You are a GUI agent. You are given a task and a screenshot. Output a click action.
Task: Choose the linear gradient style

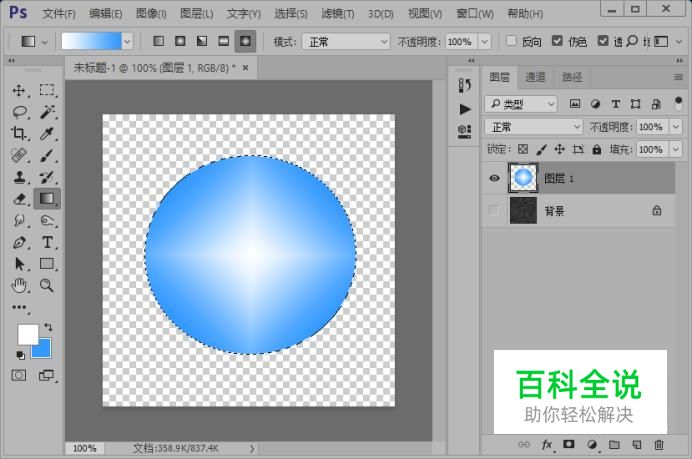pyautogui.click(x=158, y=41)
